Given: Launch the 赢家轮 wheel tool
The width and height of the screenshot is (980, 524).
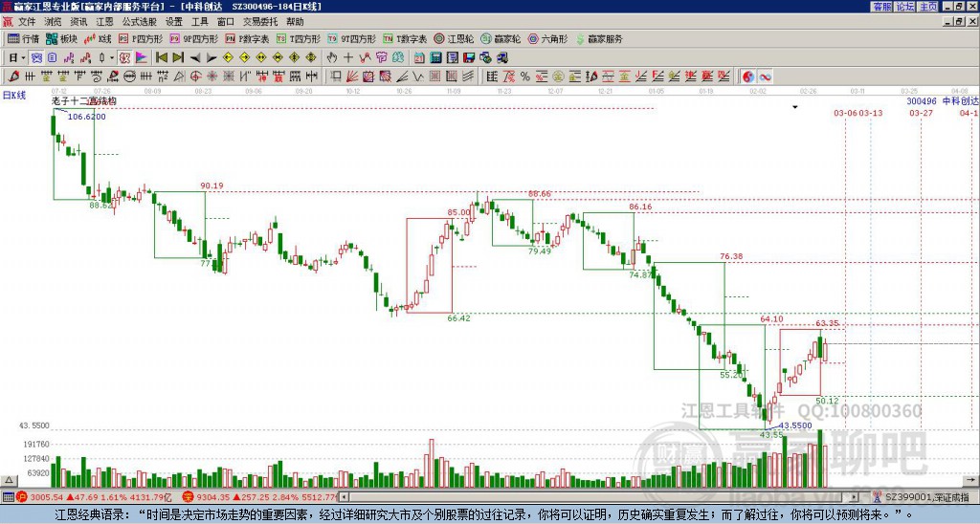Looking at the screenshot, I should (501, 38).
